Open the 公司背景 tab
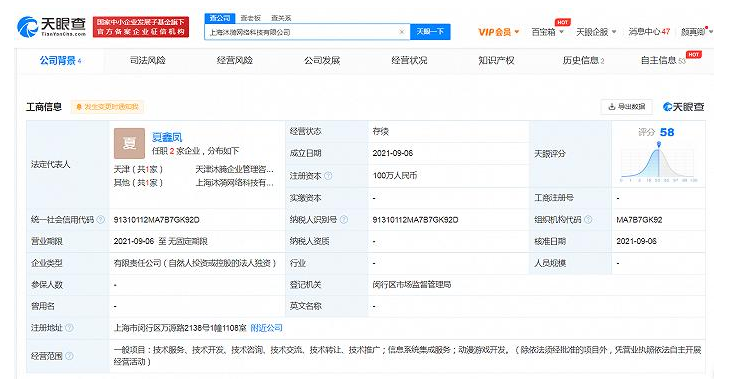The width and height of the screenshot is (732, 390). [60, 61]
